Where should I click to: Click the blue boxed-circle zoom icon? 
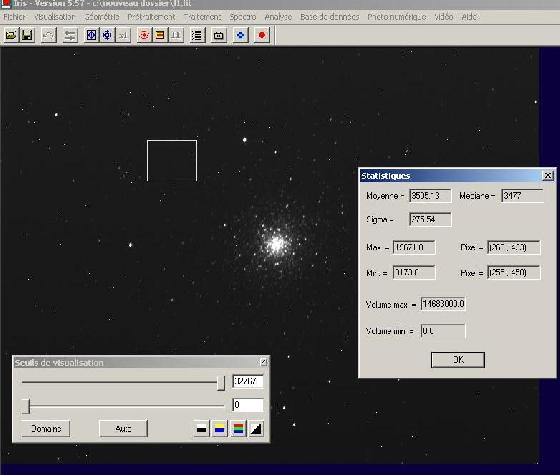91,35
